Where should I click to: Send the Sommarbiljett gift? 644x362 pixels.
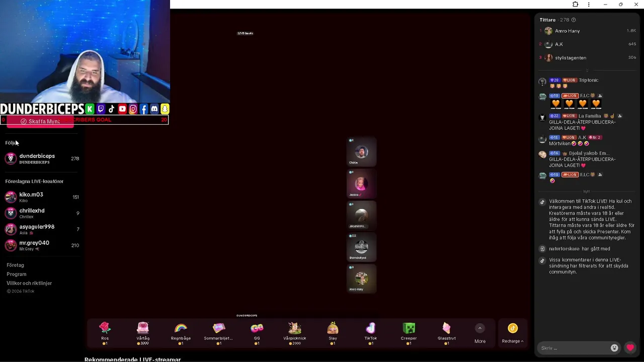click(x=218, y=333)
